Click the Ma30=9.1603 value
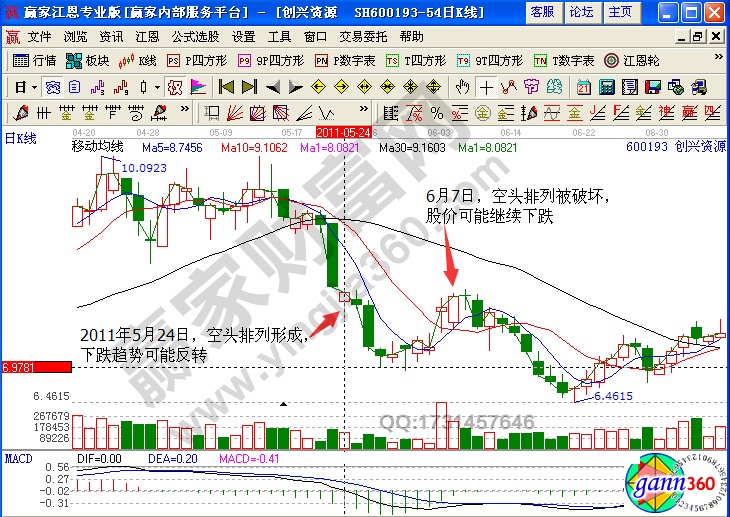 [412, 148]
